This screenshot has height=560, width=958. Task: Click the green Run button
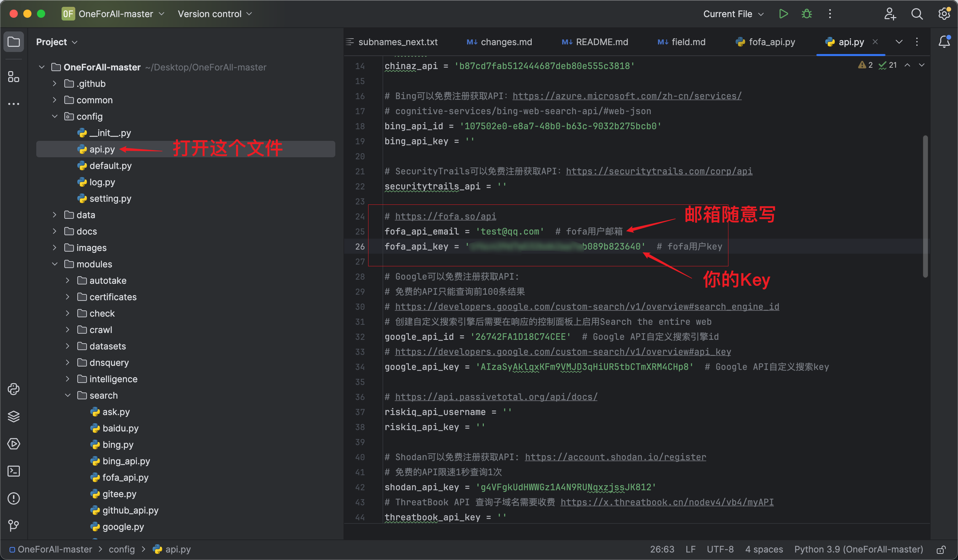(x=783, y=14)
